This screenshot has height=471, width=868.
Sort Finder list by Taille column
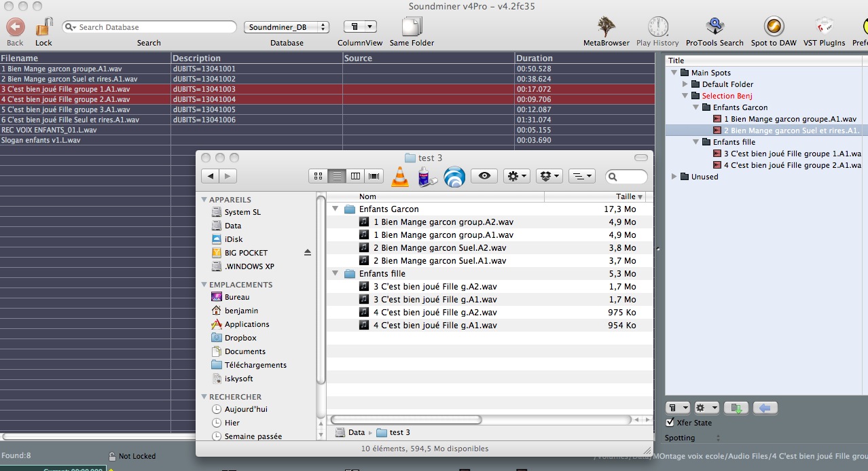[x=625, y=196]
